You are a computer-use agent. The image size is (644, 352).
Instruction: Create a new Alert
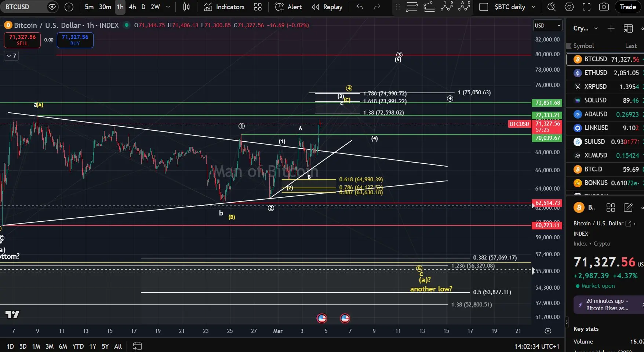(x=288, y=7)
